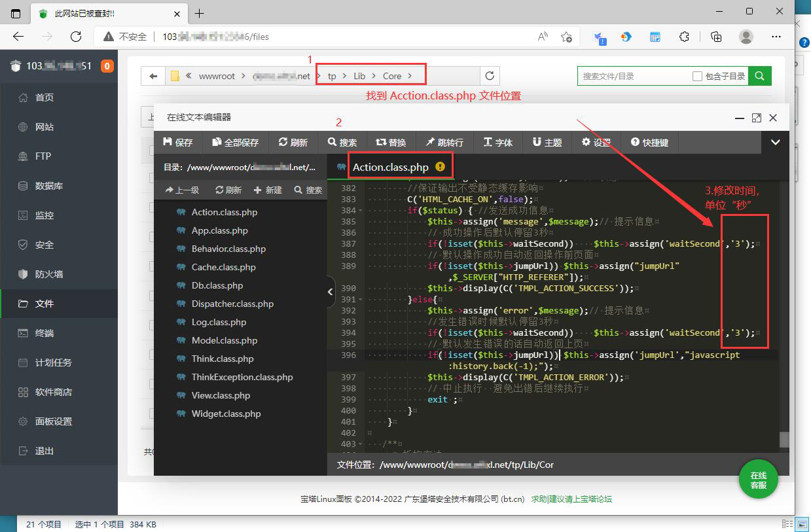Open App.class.php from the file list
The image size is (811, 532).
(x=219, y=230)
